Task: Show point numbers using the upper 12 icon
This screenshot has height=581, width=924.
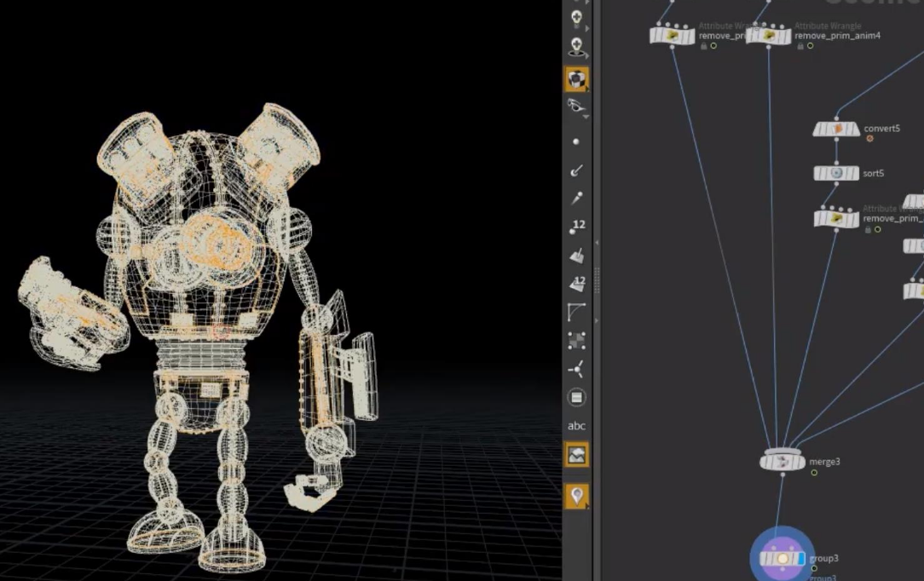Action: click(x=577, y=227)
